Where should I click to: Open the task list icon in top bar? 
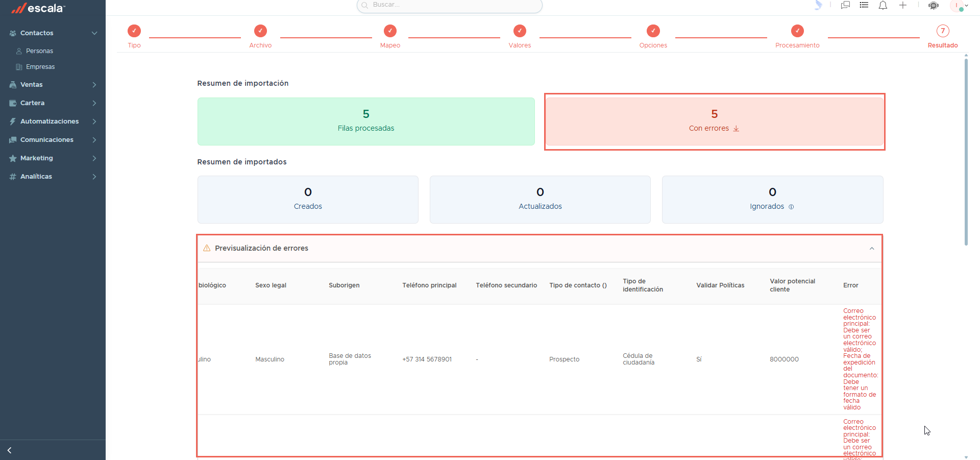pos(864,5)
